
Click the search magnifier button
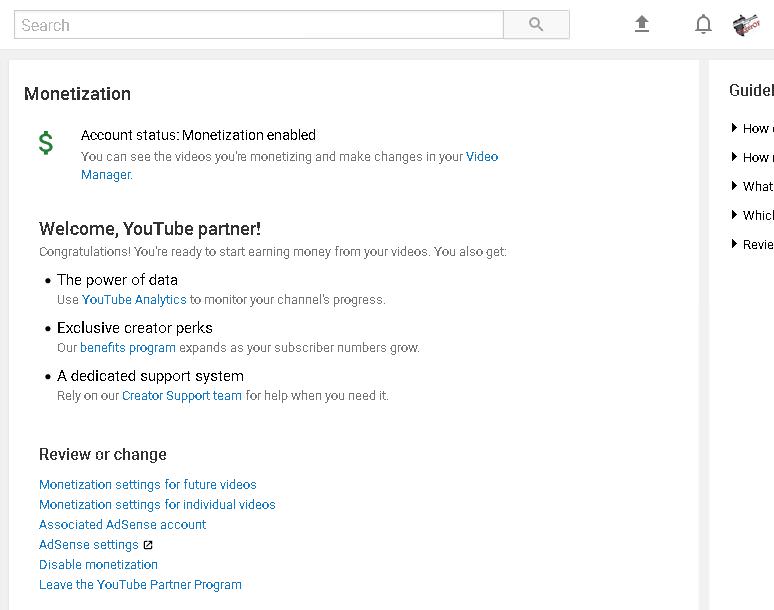(x=536, y=24)
